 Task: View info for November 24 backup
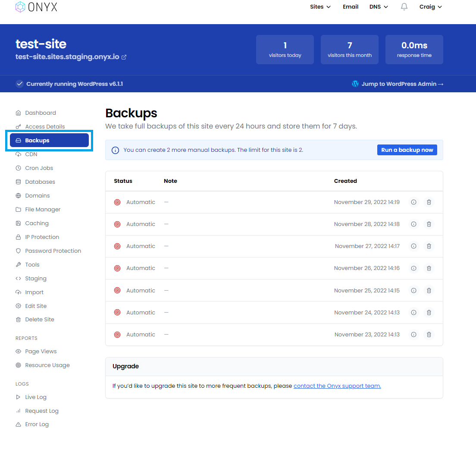tap(413, 312)
